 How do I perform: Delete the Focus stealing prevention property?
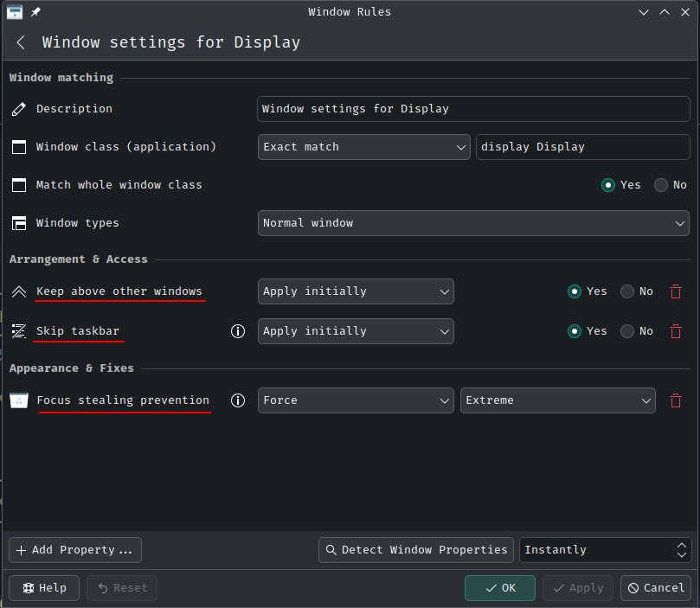point(676,400)
